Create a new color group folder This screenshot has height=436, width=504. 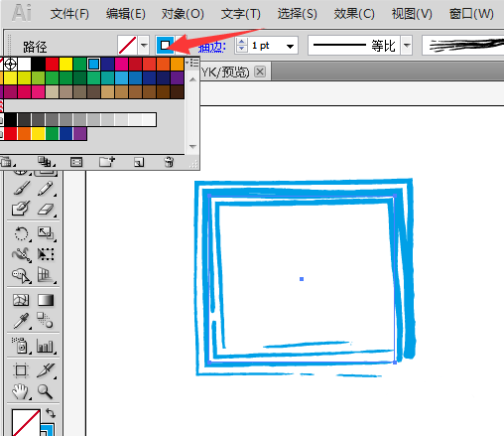pyautogui.click(x=107, y=162)
